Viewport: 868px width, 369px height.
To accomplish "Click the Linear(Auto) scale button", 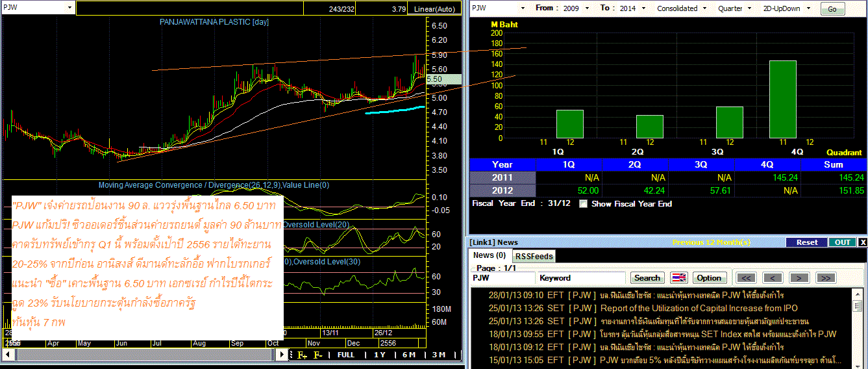I will tap(434, 9).
